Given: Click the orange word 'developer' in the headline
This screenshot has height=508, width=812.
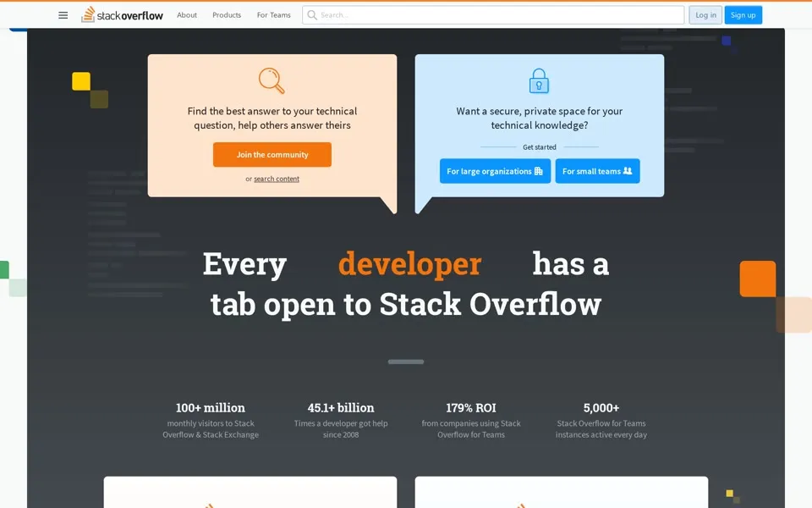Looking at the screenshot, I should [409, 264].
